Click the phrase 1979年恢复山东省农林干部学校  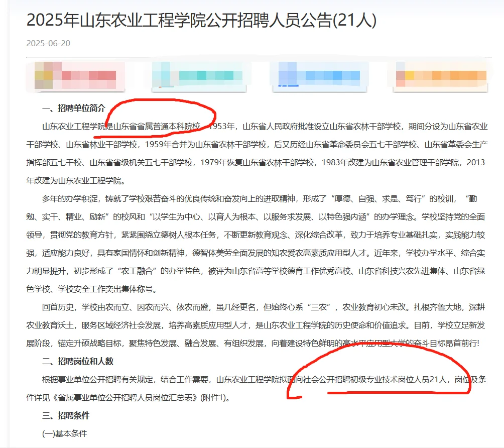point(257,163)
